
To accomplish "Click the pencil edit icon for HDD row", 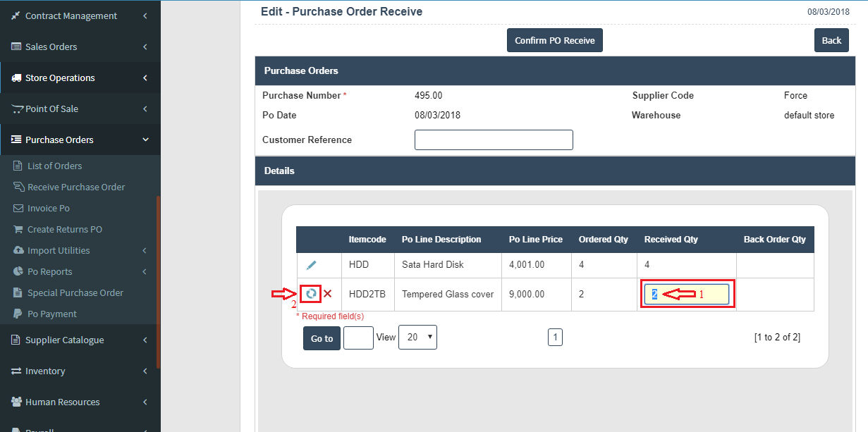I will (x=311, y=265).
